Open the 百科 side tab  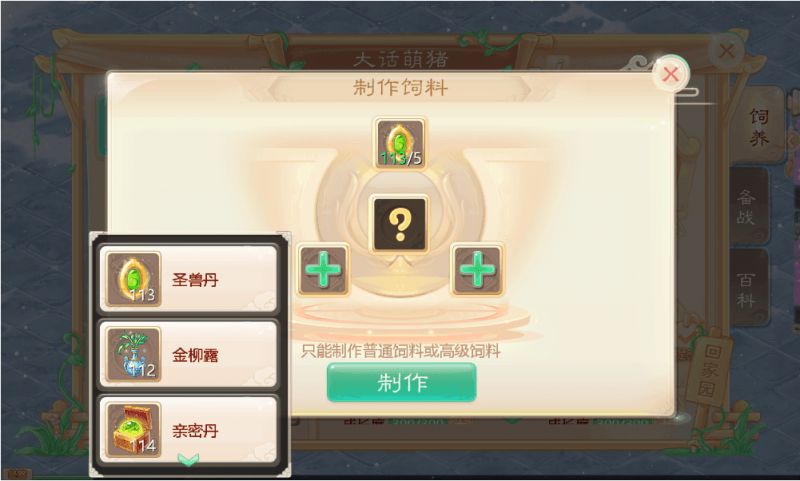[748, 288]
